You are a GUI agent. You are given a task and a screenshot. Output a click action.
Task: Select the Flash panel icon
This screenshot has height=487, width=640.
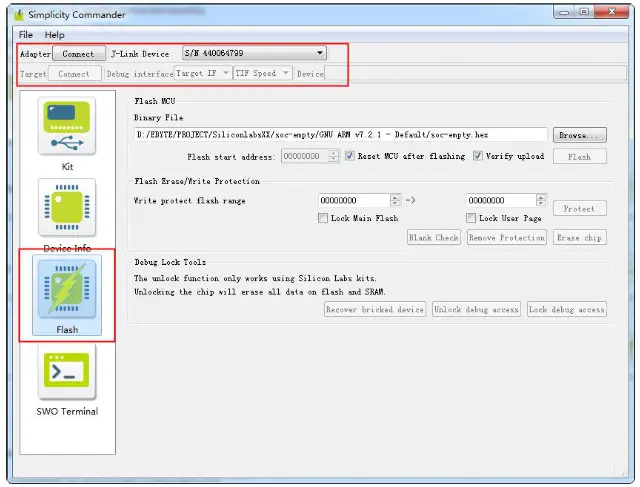click(x=67, y=289)
